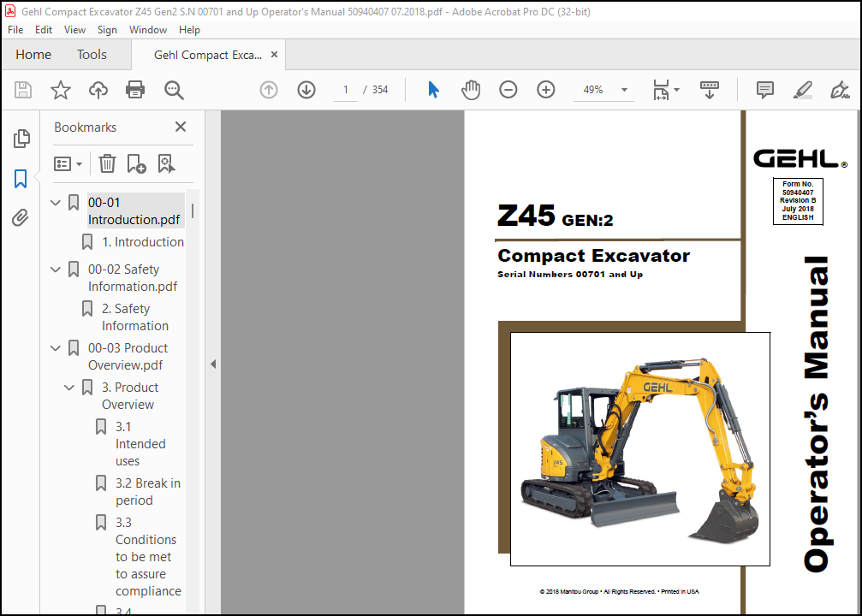Viewport: 862px width, 616px height.
Task: Collapse 00-03 Product Overview.pdf bookmark
Action: 56,348
